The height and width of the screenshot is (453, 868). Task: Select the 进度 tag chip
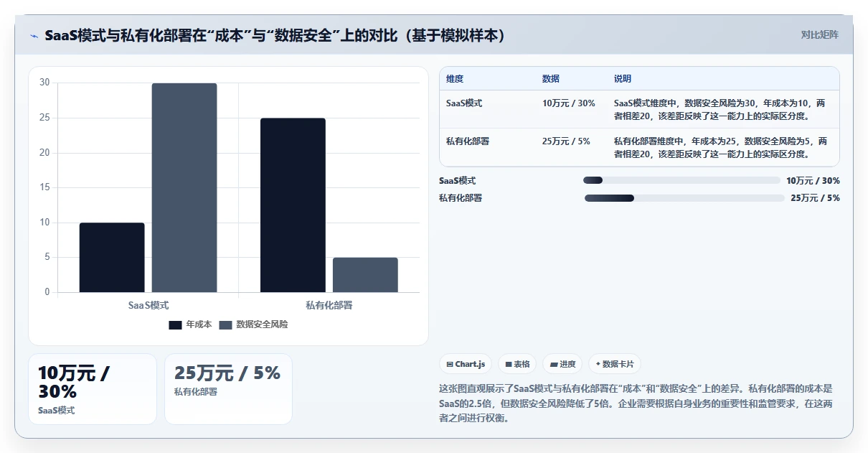[x=563, y=364]
